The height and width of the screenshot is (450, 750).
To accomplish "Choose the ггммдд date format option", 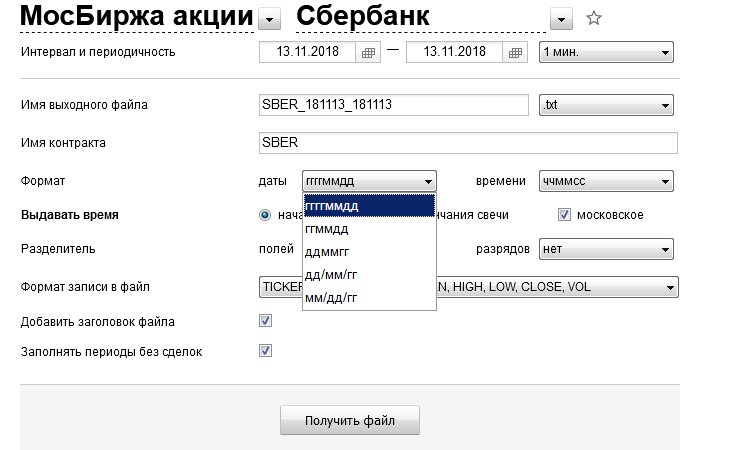I will [x=369, y=229].
